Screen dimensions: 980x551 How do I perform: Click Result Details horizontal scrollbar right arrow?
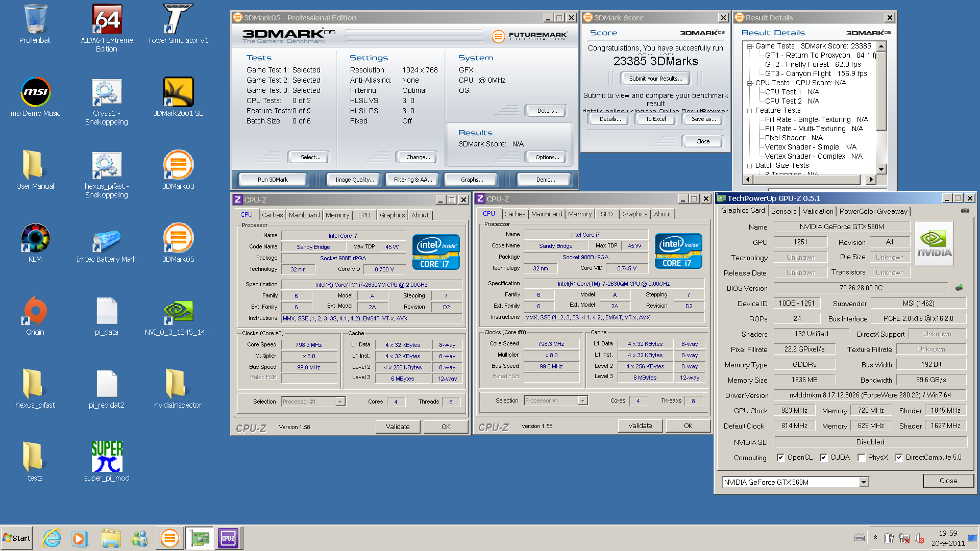pyautogui.click(x=871, y=179)
